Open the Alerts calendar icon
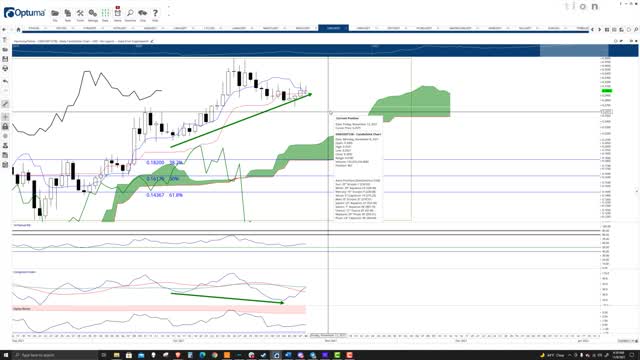 tap(118, 13)
